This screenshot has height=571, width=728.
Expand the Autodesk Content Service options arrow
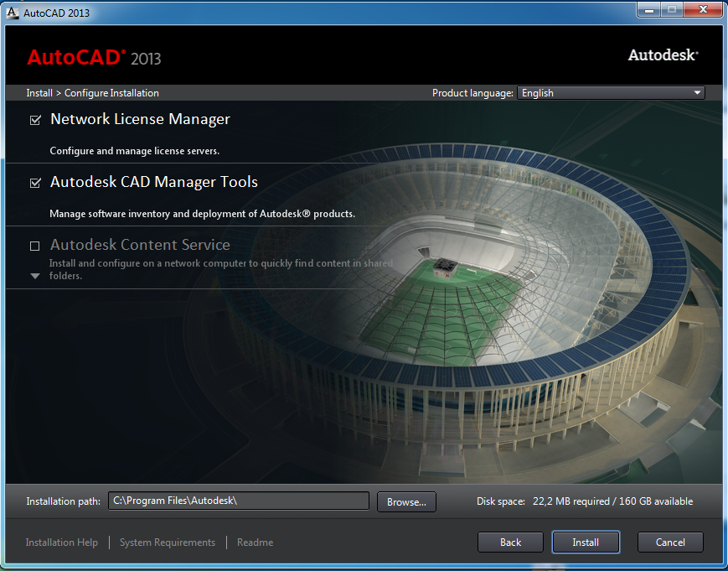pyautogui.click(x=35, y=276)
